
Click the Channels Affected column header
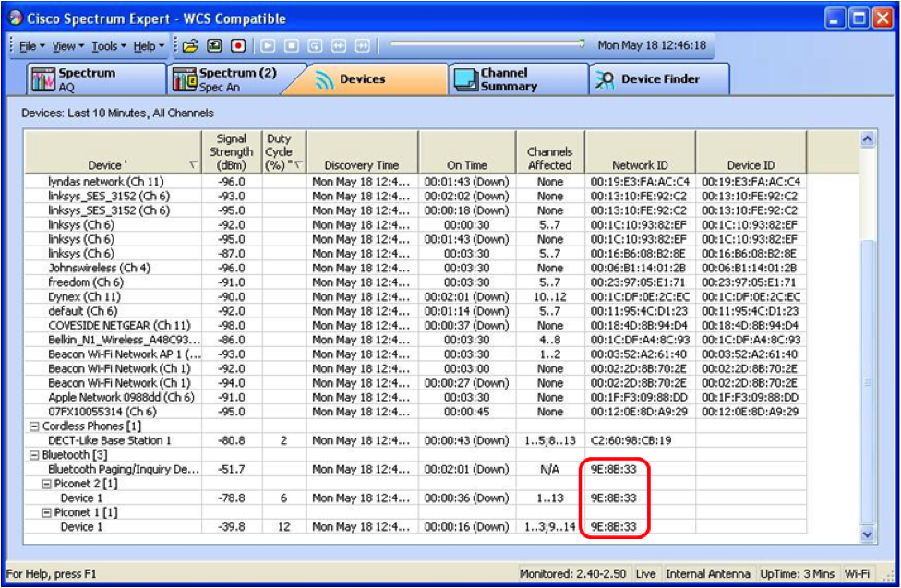550,152
